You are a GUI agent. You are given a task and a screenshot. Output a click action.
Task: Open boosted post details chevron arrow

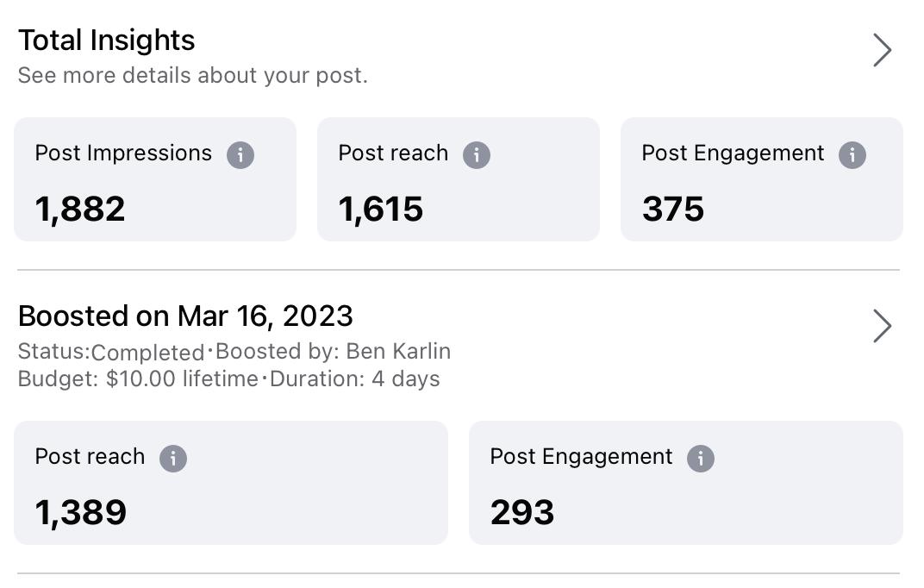(x=882, y=326)
